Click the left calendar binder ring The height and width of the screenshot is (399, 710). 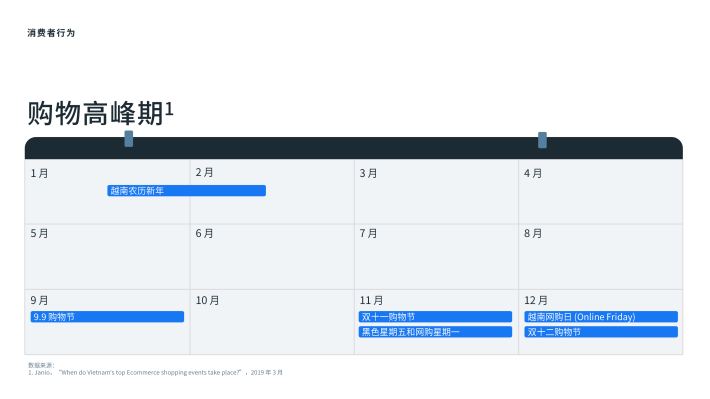[x=129, y=139]
